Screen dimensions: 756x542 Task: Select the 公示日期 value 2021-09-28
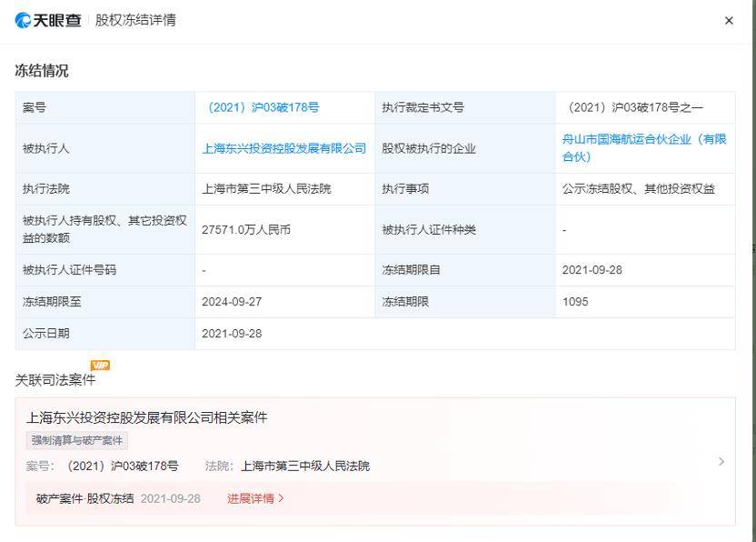point(232,334)
